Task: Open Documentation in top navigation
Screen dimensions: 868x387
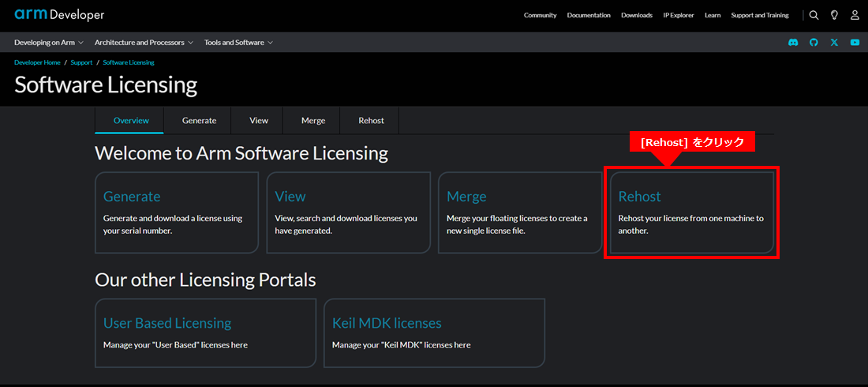Action: [x=589, y=16]
